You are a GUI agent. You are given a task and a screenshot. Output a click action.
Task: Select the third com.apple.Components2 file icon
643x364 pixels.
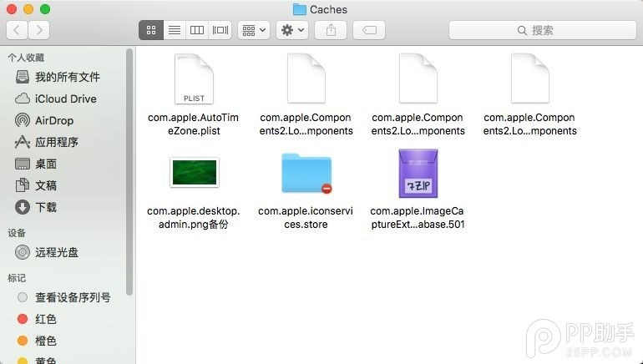[x=530, y=79]
